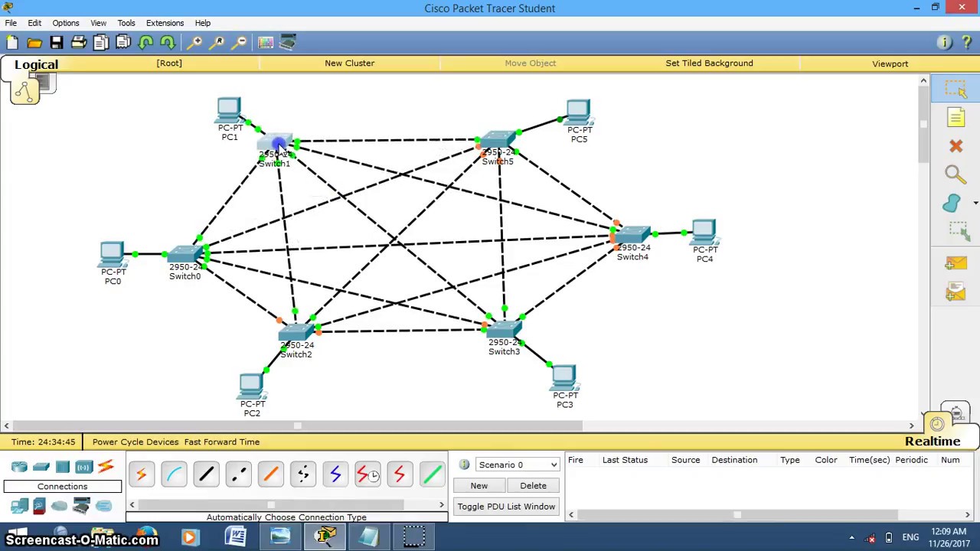The width and height of the screenshot is (980, 551).
Task: Choose the Select tool in right toolbar
Action: click(955, 90)
